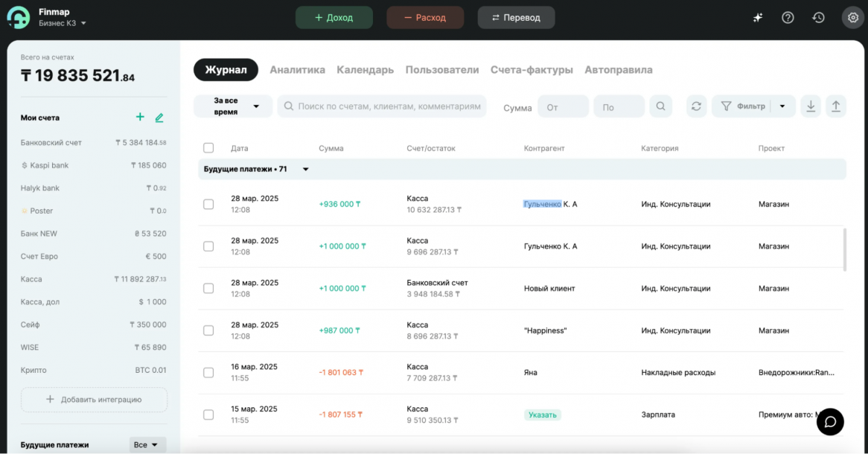Open the Календарь tab
The height and width of the screenshot is (454, 868).
365,70
